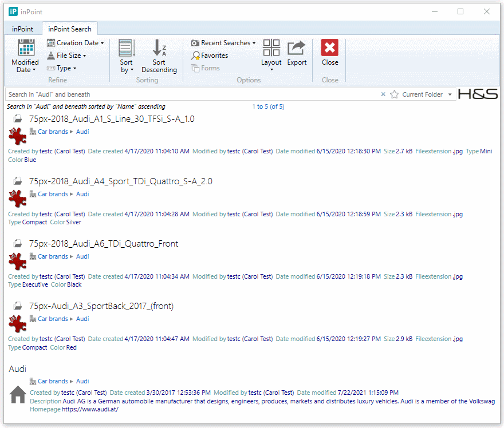
Task: Open the Modified Date refine filter
Action: coord(25,56)
